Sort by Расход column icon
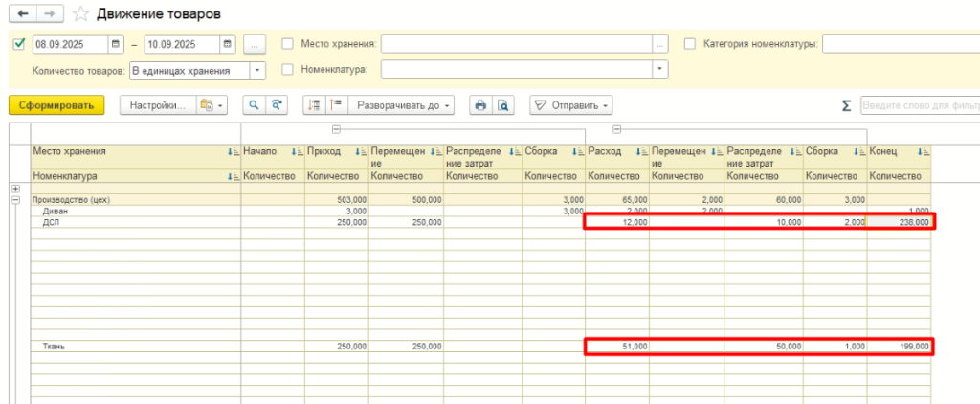This screenshot has height=404, width=980. 642,151
